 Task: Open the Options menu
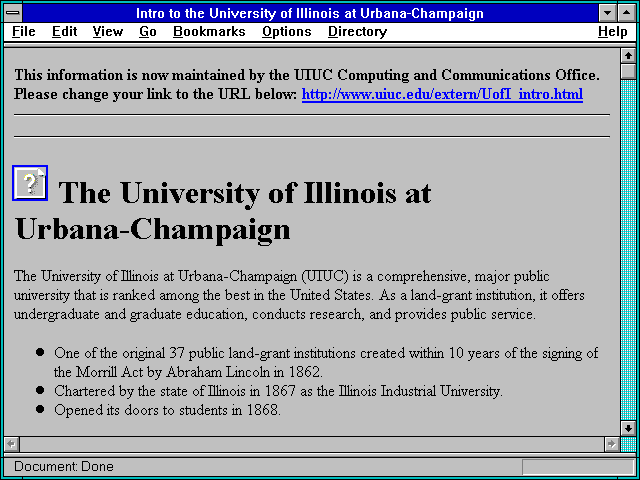pos(287,32)
